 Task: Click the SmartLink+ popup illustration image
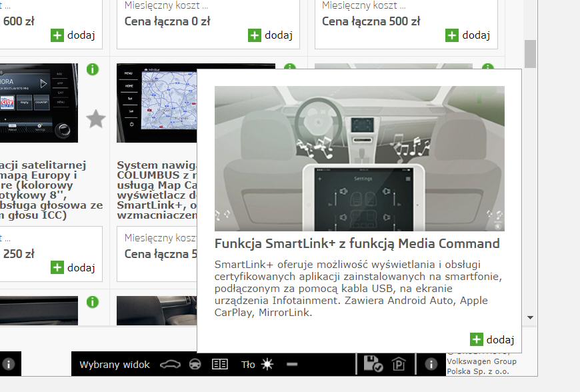359,159
